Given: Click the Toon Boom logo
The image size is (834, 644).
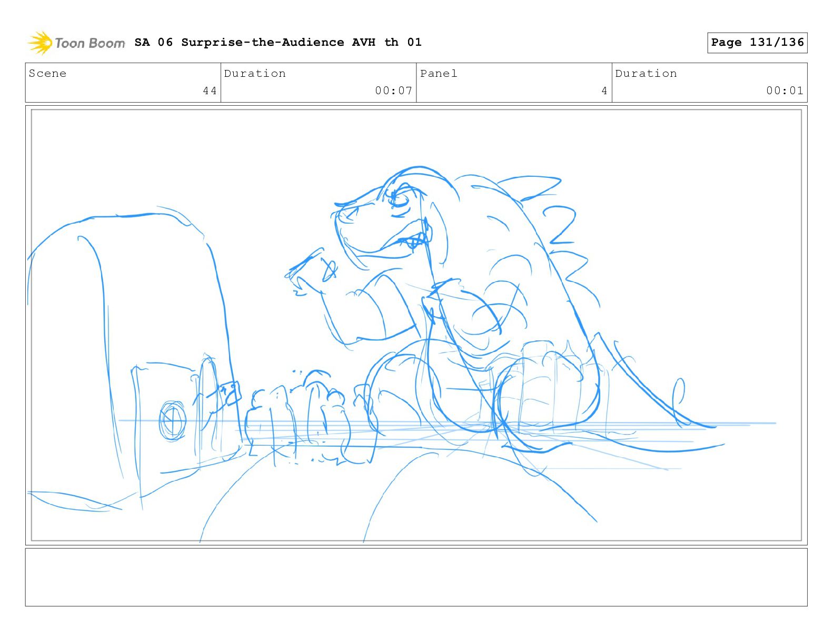Looking at the screenshot, I should click(x=76, y=43).
